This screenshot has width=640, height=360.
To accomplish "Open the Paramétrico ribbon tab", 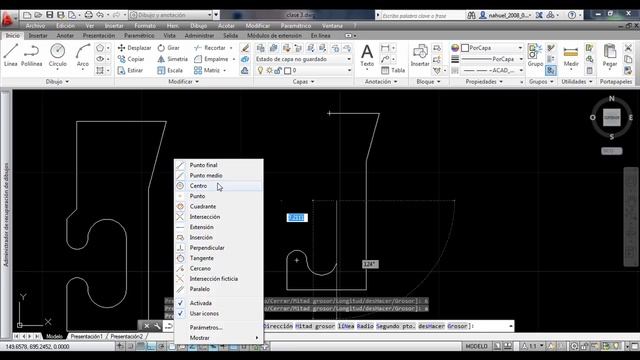I will 139,36.
